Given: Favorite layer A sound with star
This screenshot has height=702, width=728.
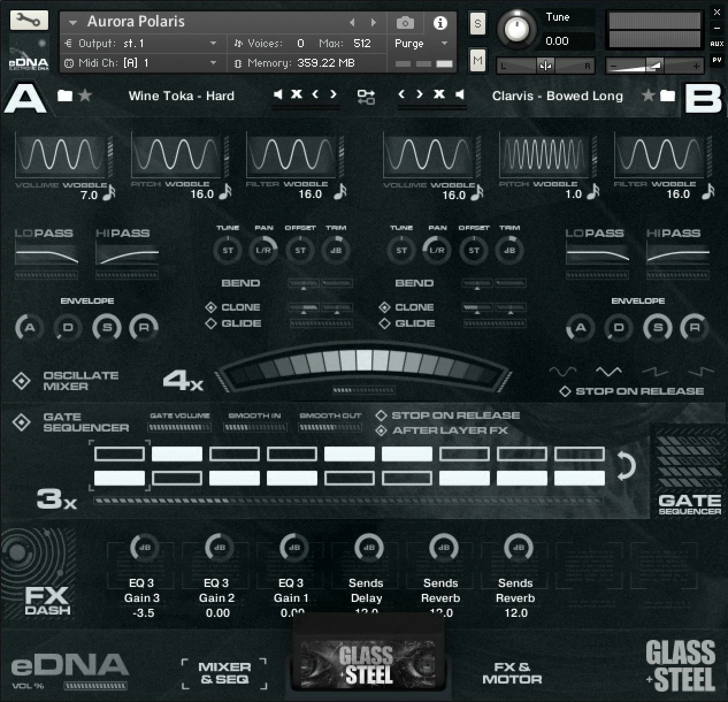Looking at the screenshot, I should (85, 95).
